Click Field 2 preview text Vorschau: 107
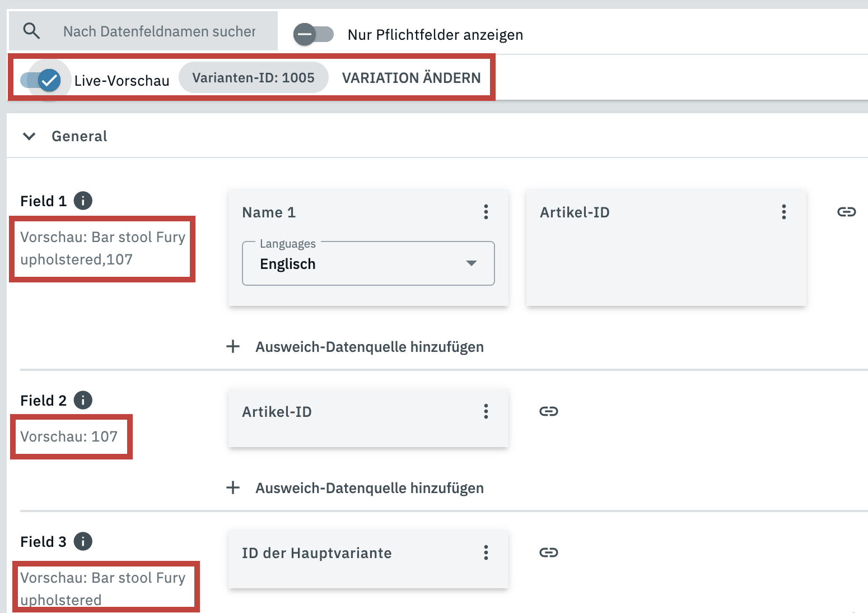868x613 pixels. [69, 436]
